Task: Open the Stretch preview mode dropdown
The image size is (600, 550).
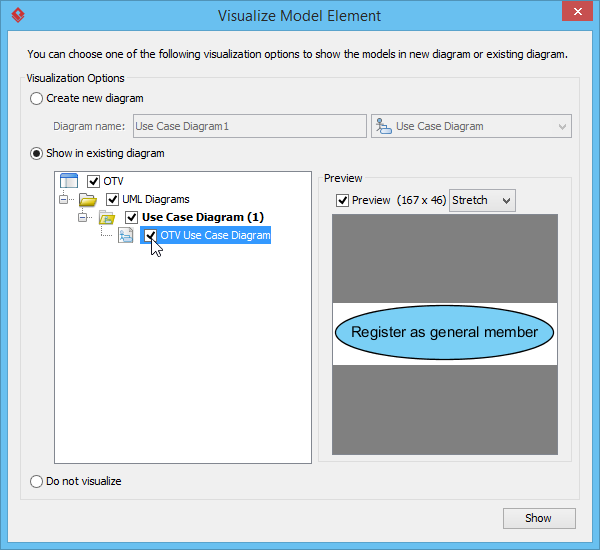Action: click(x=482, y=200)
